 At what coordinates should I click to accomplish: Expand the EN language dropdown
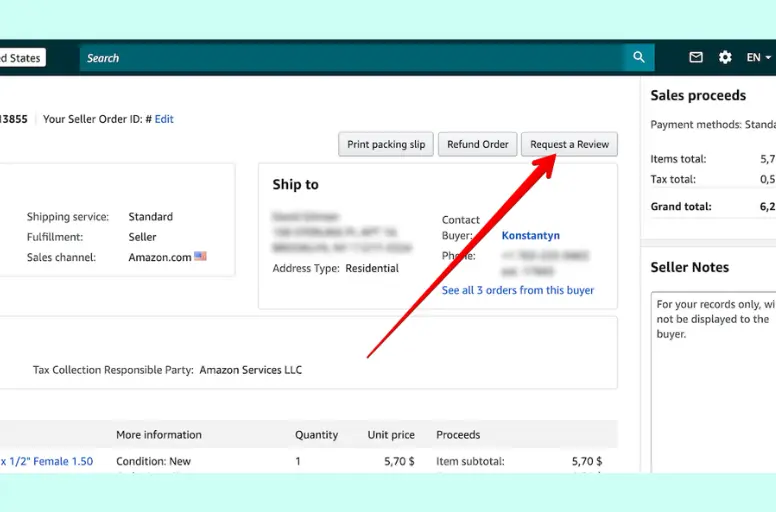pos(759,58)
